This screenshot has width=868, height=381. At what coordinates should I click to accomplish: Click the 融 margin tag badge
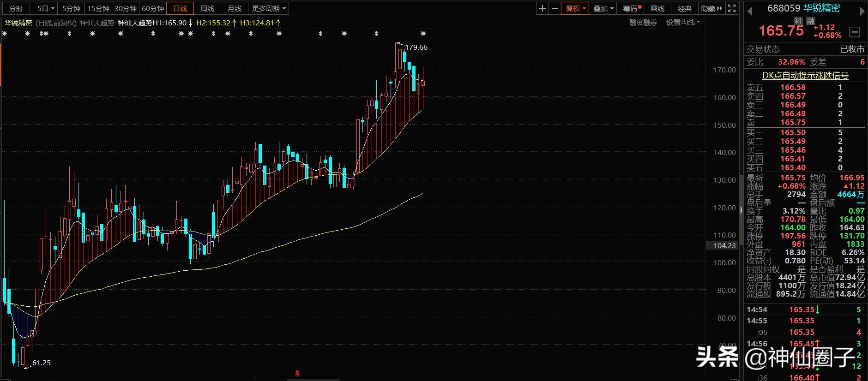(x=810, y=21)
